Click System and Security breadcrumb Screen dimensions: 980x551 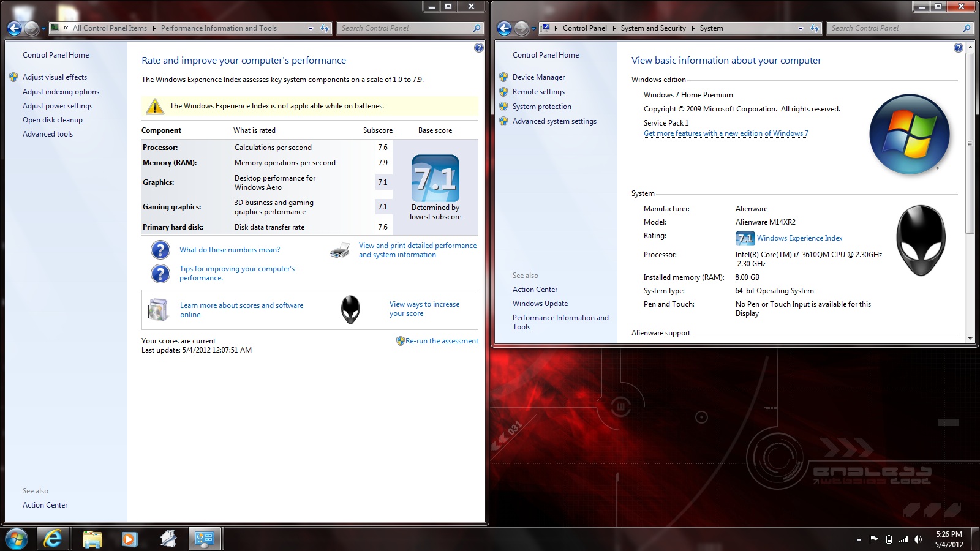pos(653,28)
